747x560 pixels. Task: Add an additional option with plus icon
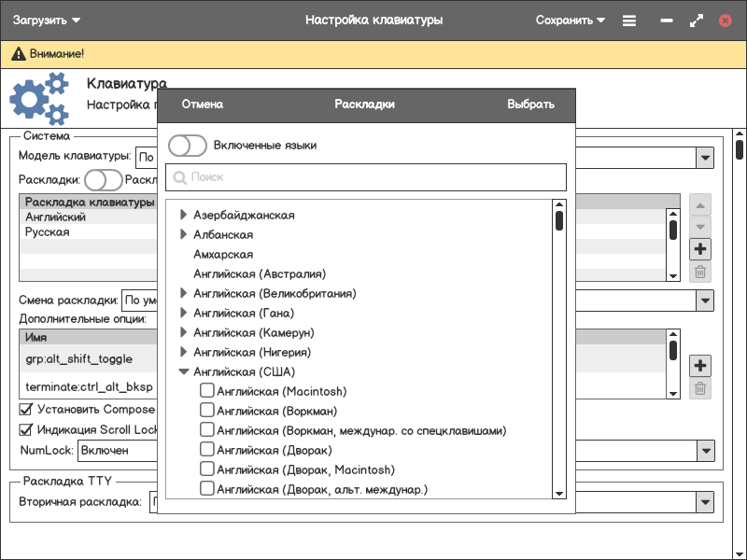click(700, 365)
